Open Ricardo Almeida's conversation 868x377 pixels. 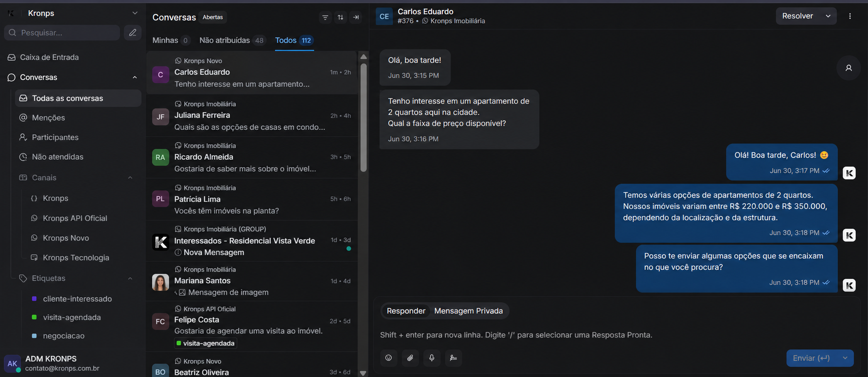click(x=252, y=157)
